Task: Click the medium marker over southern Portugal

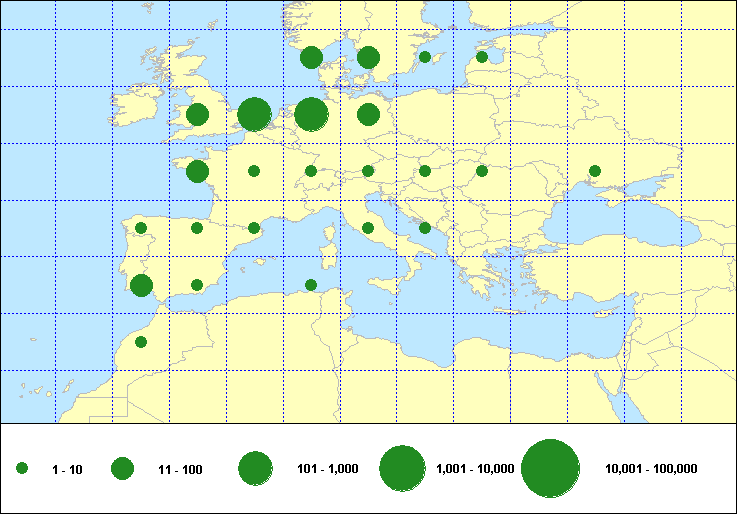Action: [141, 285]
